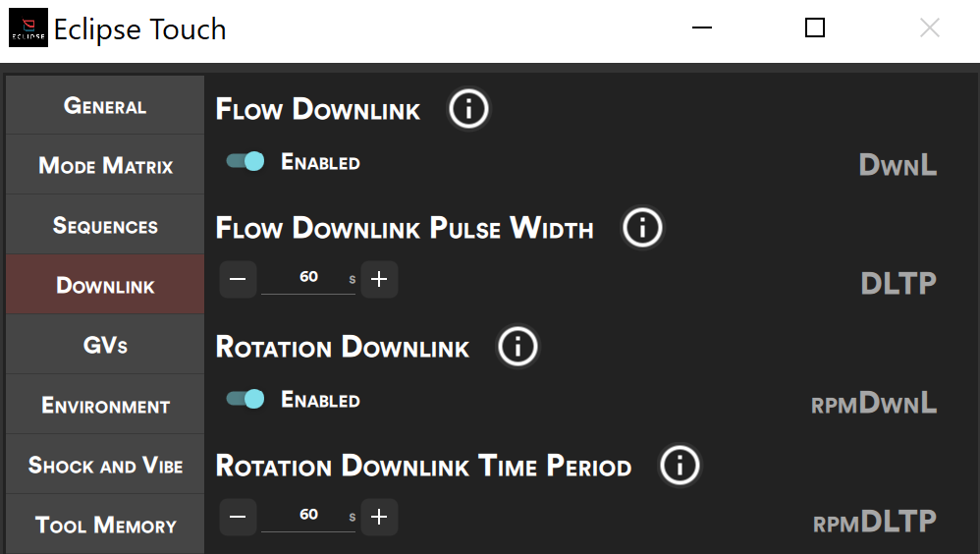Increase Rotation Downlink Time Period value
The width and height of the screenshot is (980, 554).
coord(379,517)
